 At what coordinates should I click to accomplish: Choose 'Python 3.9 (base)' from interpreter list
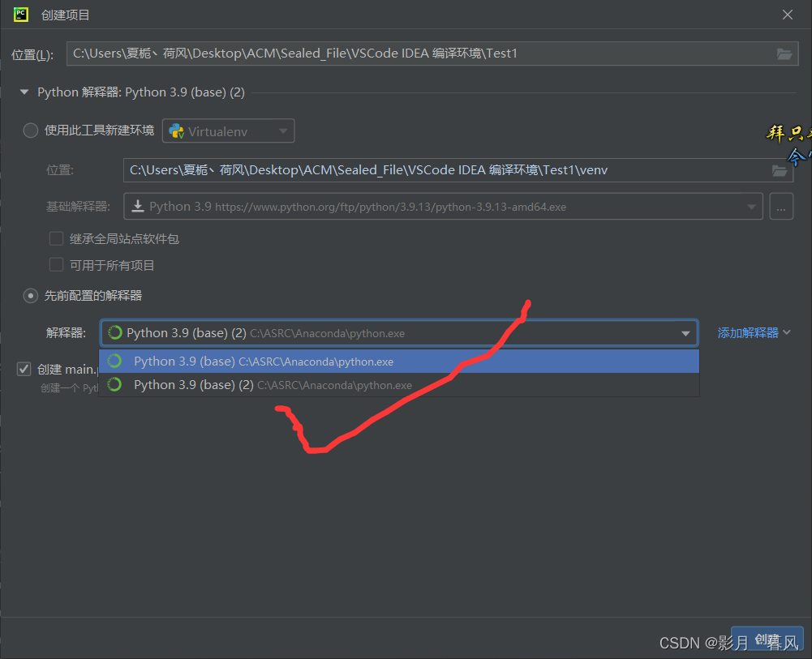point(399,362)
